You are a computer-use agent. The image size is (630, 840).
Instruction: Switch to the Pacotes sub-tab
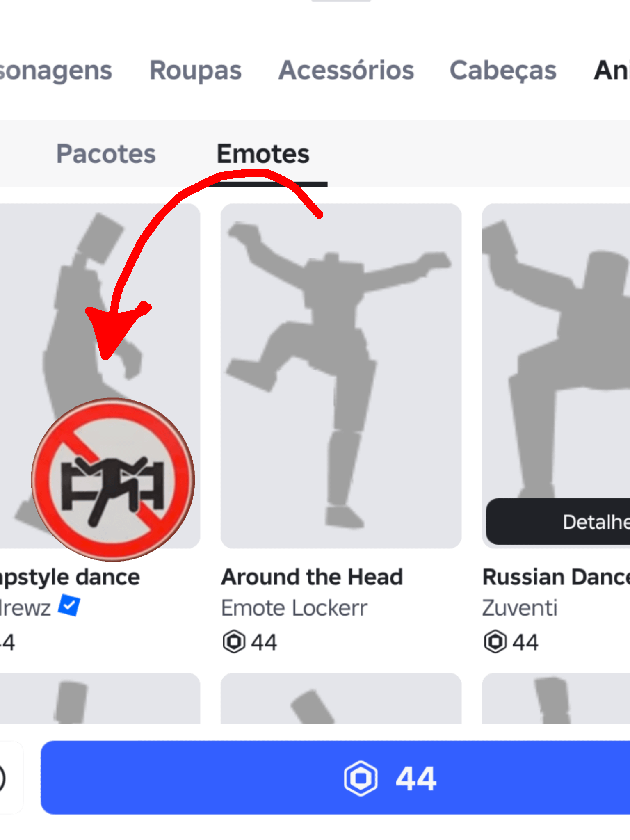pyautogui.click(x=106, y=154)
